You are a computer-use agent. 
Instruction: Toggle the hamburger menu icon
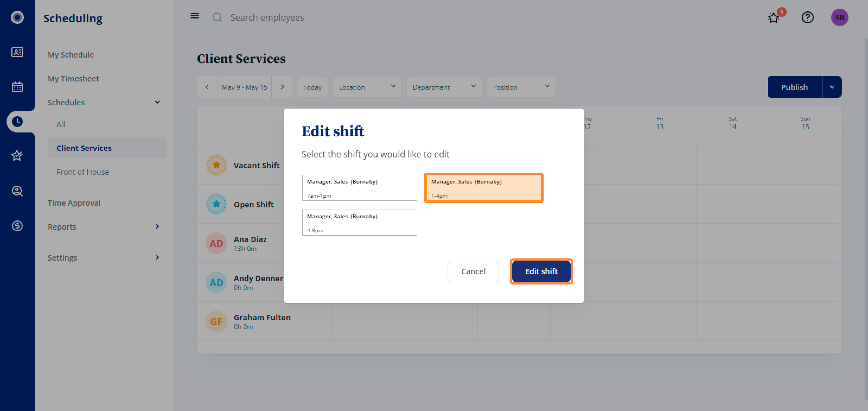pos(194,16)
